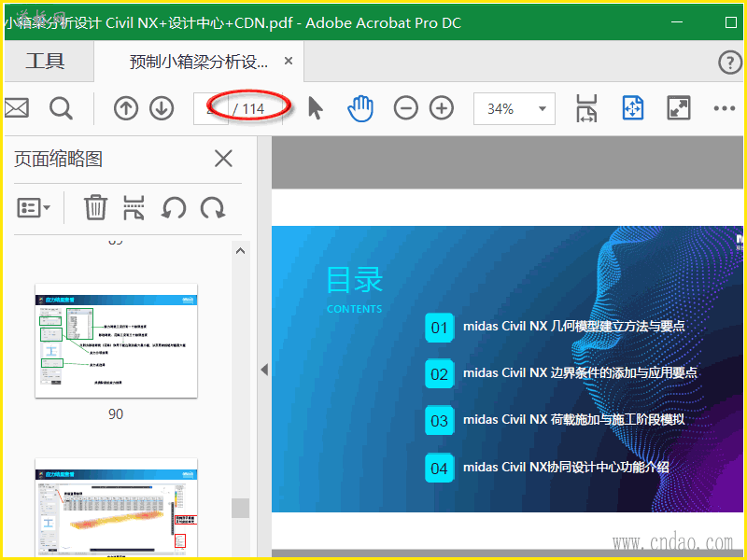This screenshot has height=560, width=747.
Task: Collapse the navigation pane with left arrow
Action: pyautogui.click(x=264, y=370)
